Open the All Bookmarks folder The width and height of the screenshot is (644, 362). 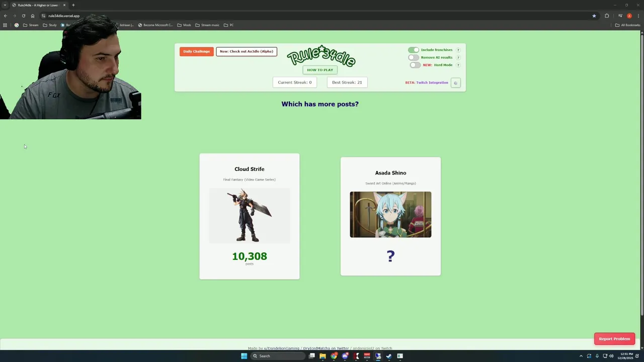pyautogui.click(x=628, y=25)
